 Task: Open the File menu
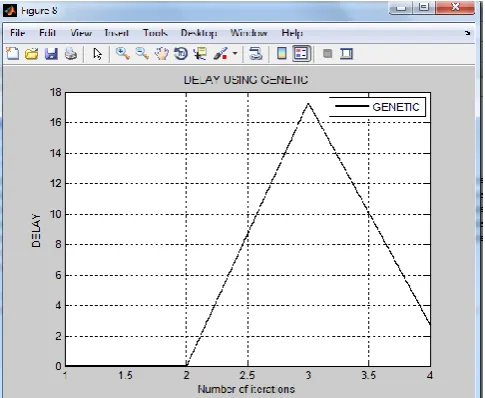18,33
